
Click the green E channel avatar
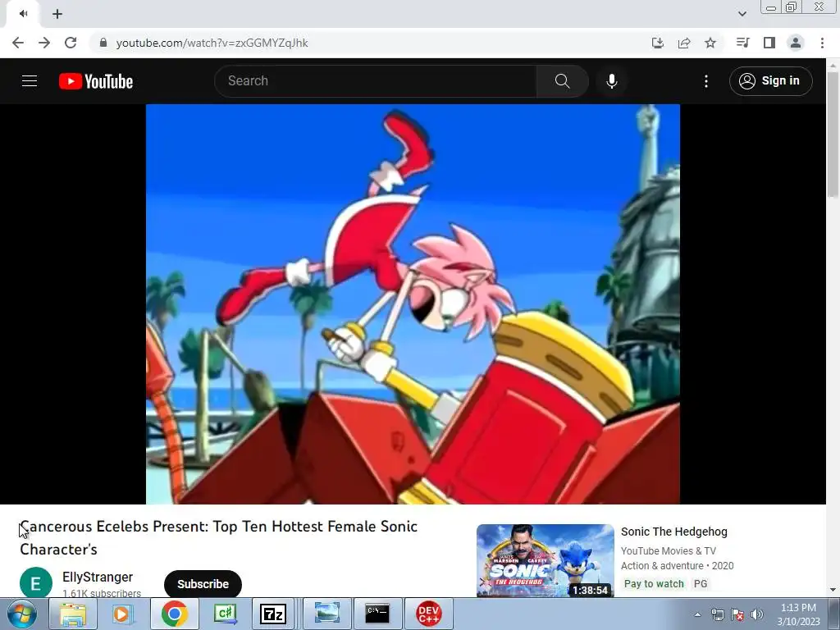[36, 583]
